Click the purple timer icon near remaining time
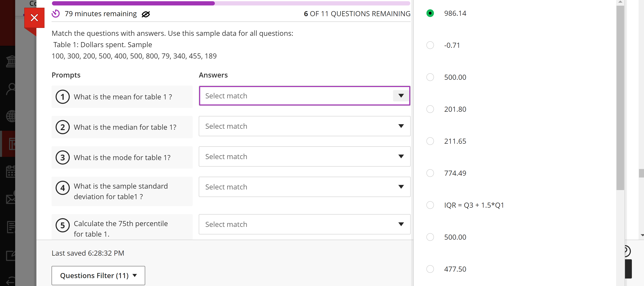The image size is (644, 286). coord(55,14)
